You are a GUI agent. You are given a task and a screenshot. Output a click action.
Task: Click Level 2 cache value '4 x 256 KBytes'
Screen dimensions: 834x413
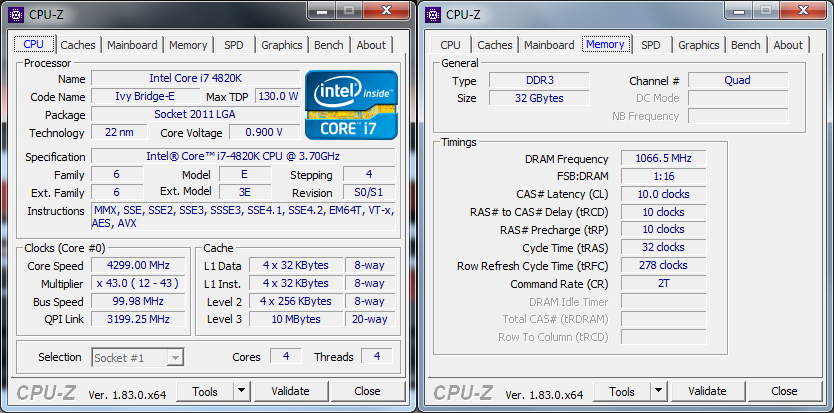296,301
